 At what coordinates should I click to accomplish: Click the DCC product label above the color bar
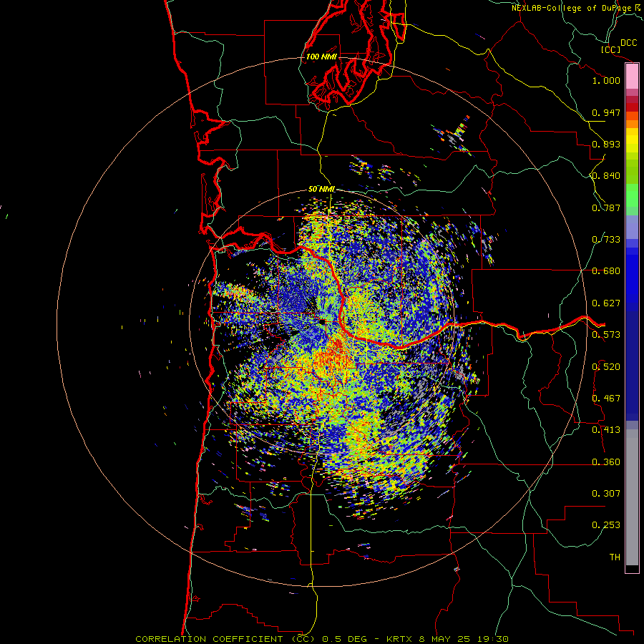(x=628, y=43)
